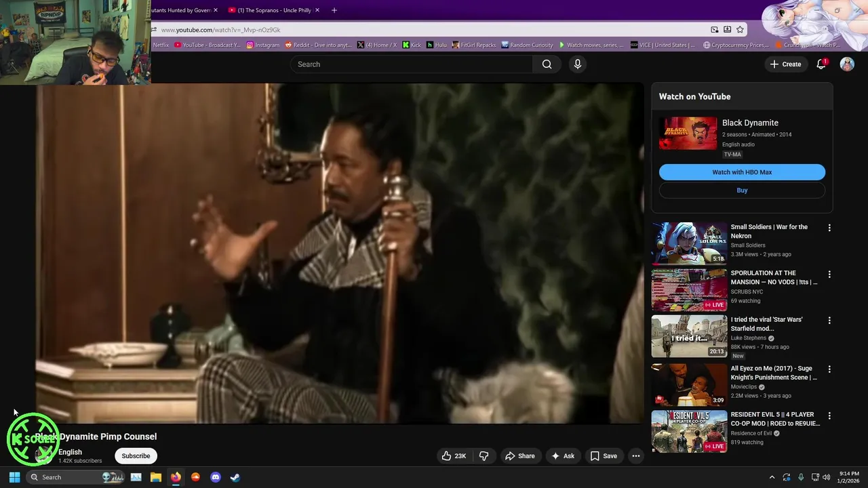Open X Home bookmark
Viewport: 868px width, 488px height.
377,45
